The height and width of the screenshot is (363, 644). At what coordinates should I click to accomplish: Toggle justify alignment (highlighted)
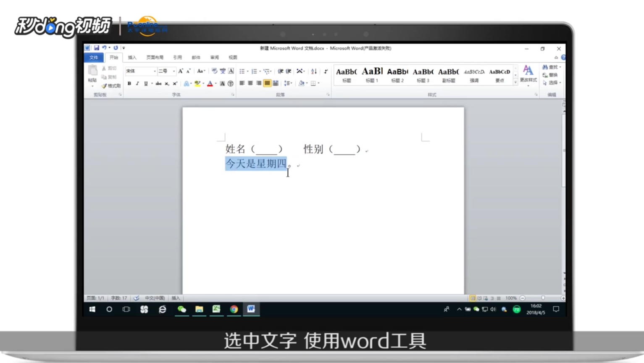tap(267, 83)
